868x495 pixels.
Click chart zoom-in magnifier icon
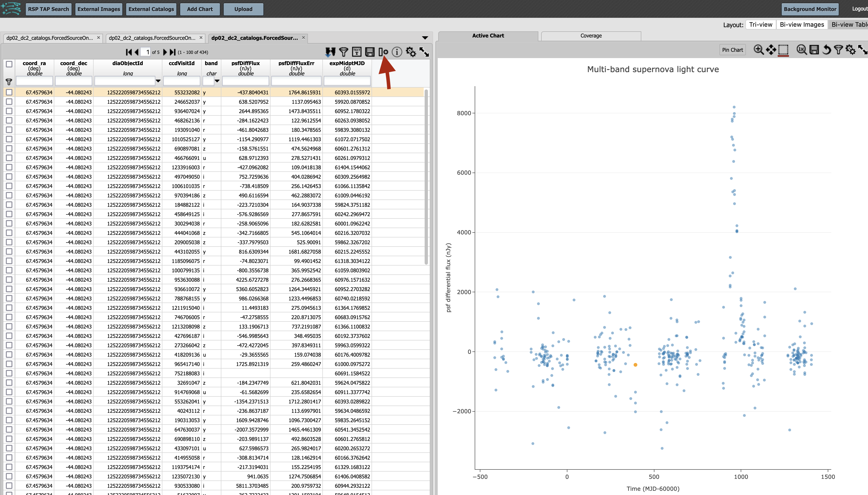(x=758, y=50)
